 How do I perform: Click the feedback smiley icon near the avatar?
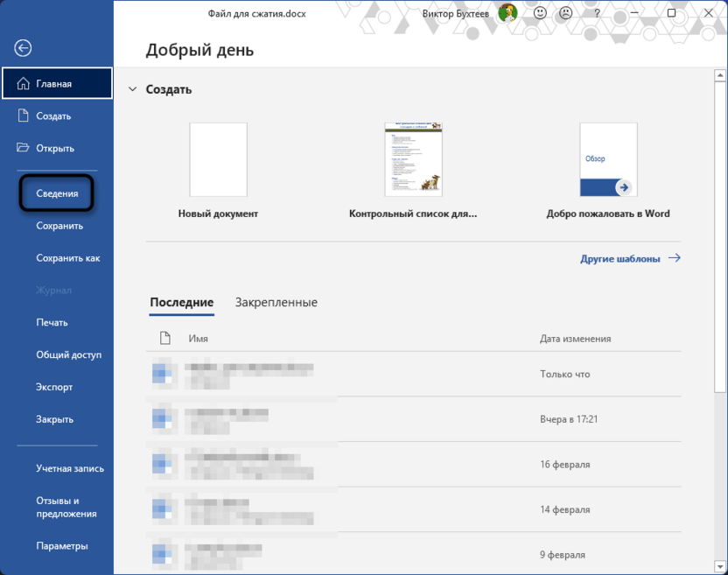pos(540,13)
